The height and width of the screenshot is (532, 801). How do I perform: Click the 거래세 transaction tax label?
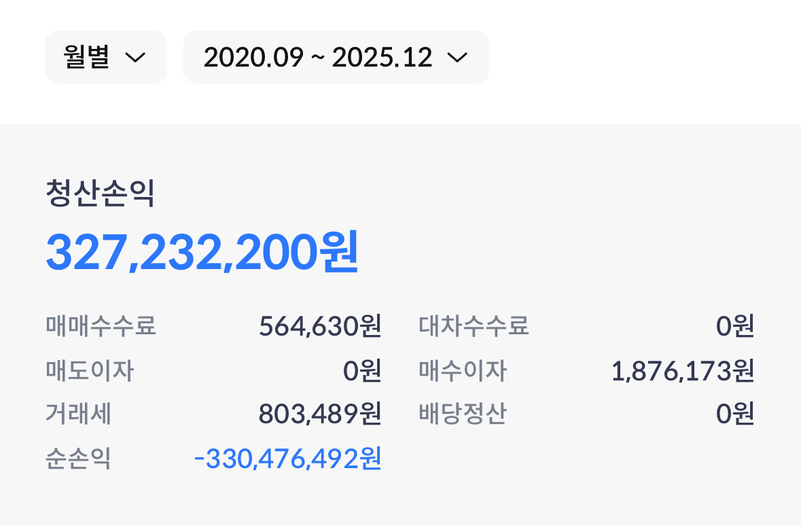click(x=78, y=414)
